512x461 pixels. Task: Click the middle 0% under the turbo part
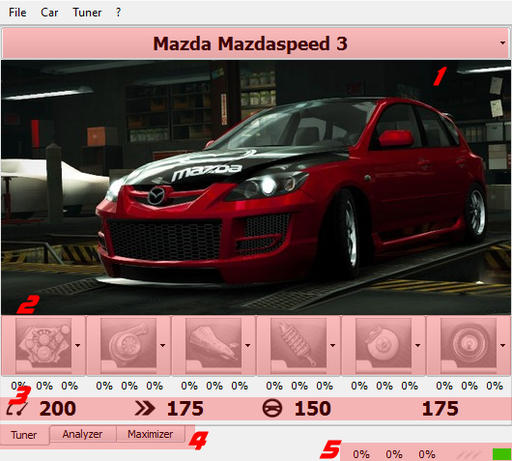(130, 386)
